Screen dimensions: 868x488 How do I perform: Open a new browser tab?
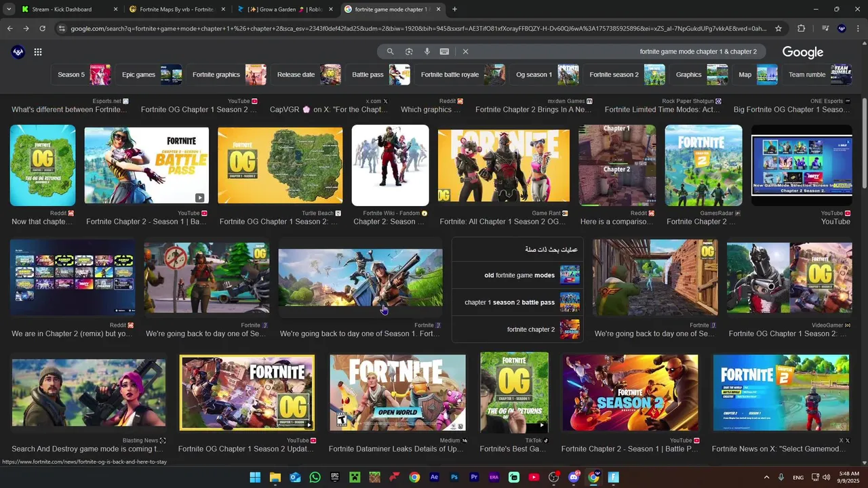tap(454, 9)
